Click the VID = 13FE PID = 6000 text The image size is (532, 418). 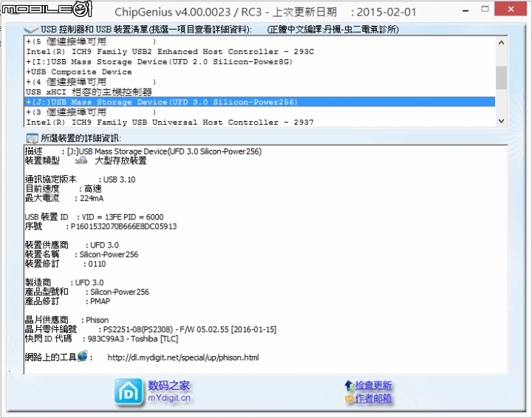pyautogui.click(x=123, y=217)
